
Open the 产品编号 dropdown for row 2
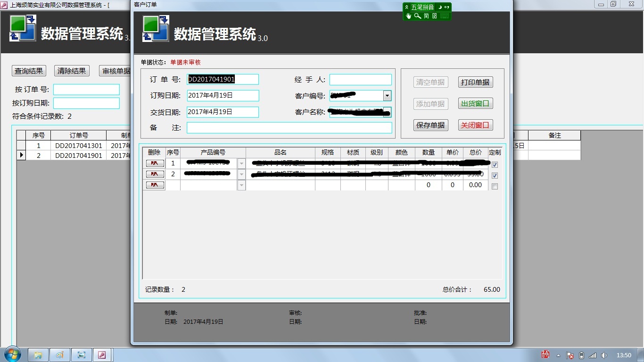click(241, 174)
